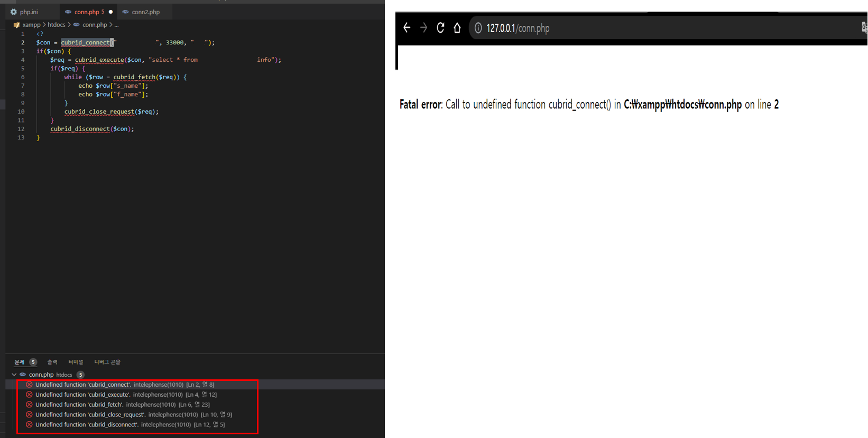Click the echo $row["s_name"] statement

pos(113,86)
